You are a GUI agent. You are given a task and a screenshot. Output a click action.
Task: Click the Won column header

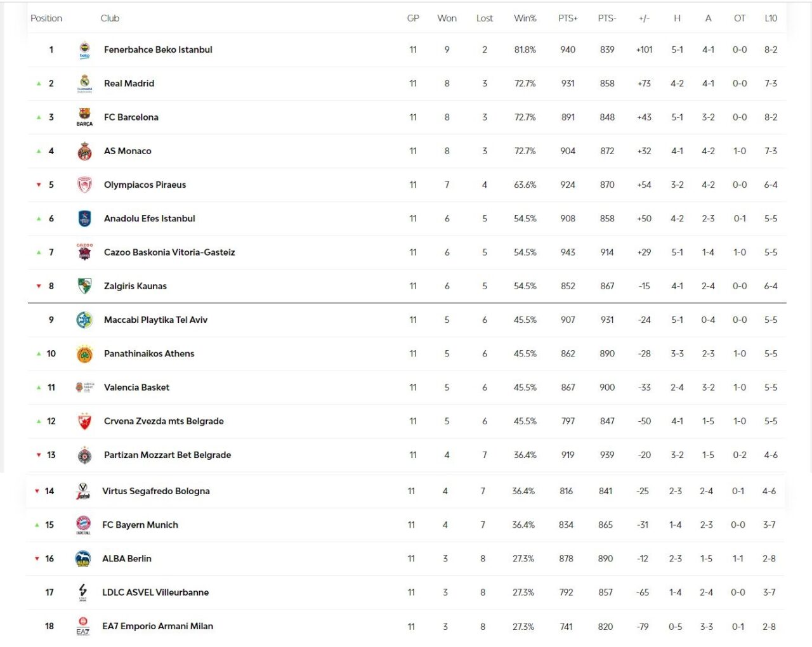click(x=447, y=18)
